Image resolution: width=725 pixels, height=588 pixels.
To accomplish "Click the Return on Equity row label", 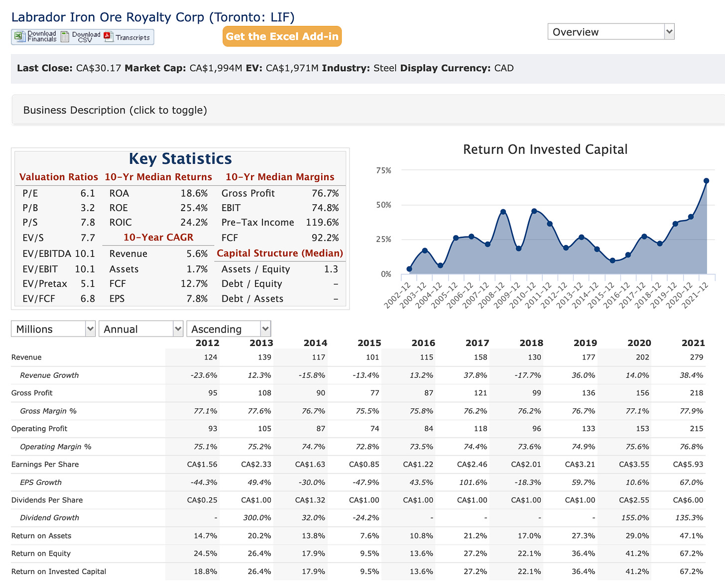I will [41, 553].
